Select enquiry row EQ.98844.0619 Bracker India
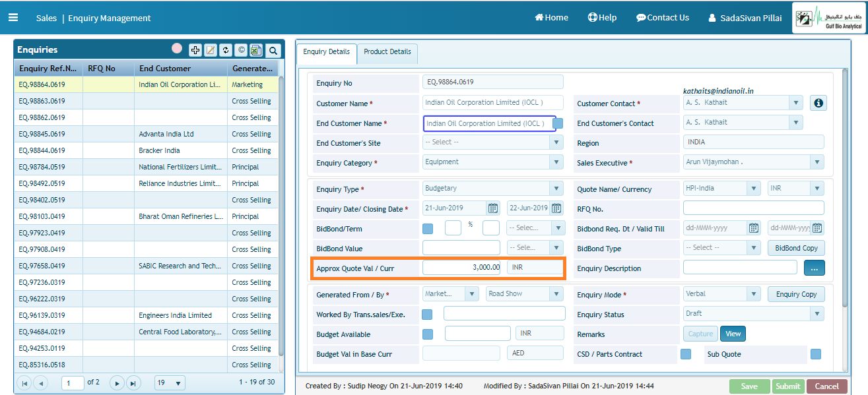868x395 pixels. point(146,150)
